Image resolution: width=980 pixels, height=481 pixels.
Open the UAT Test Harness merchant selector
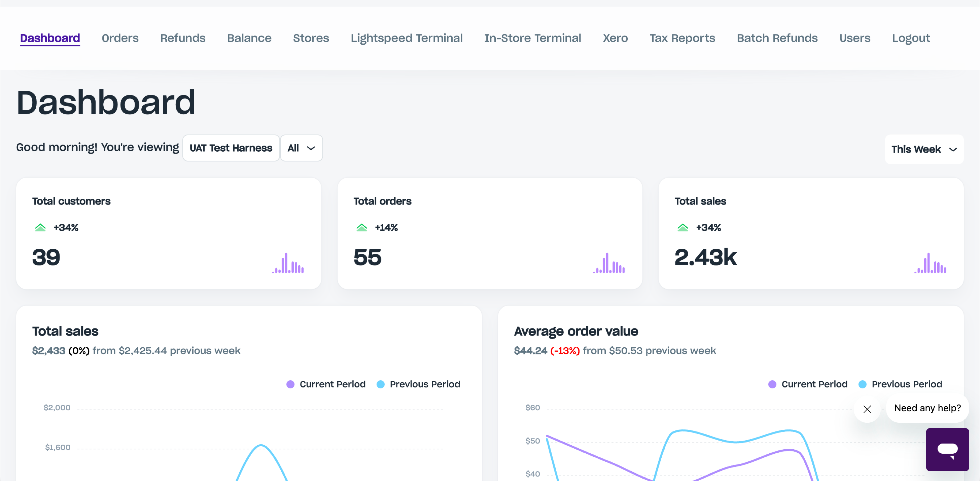231,148
